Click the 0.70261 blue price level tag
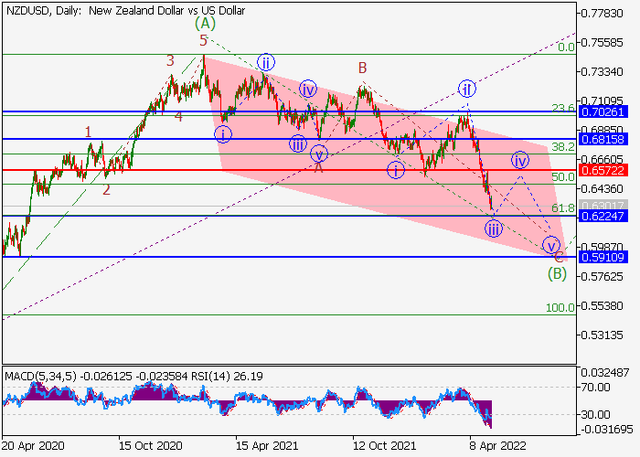Screen dimensions: 640x457 tap(607, 112)
